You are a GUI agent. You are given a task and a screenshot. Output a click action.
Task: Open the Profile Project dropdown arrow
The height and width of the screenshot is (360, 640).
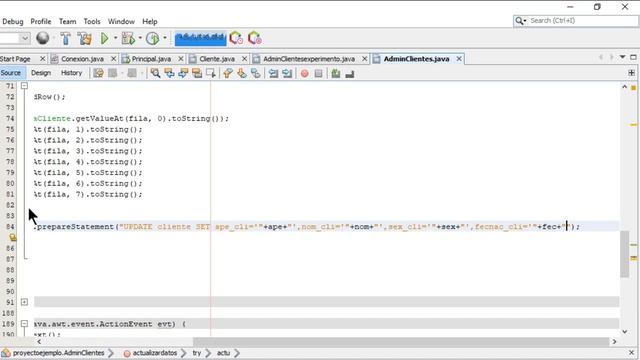(165, 38)
